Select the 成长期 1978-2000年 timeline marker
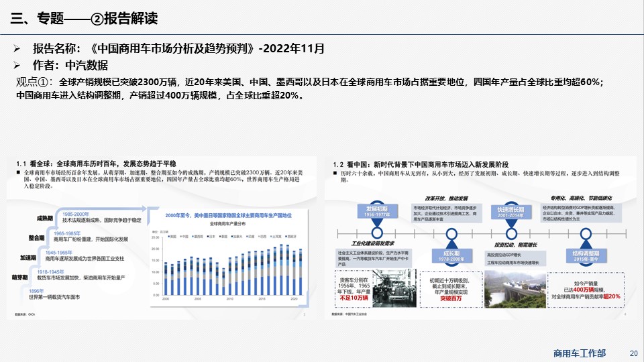The image size is (644, 362). click(x=451, y=255)
